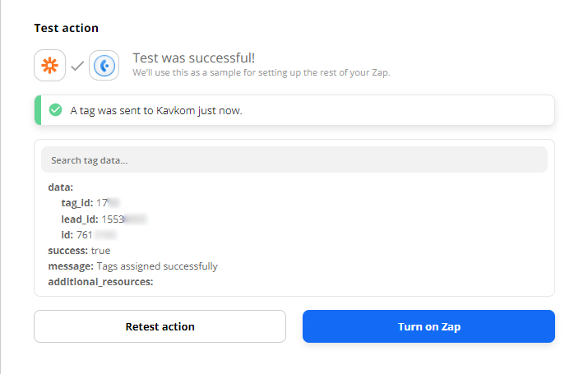Focus the Search tag data field
The image size is (588, 374).
coord(294,160)
